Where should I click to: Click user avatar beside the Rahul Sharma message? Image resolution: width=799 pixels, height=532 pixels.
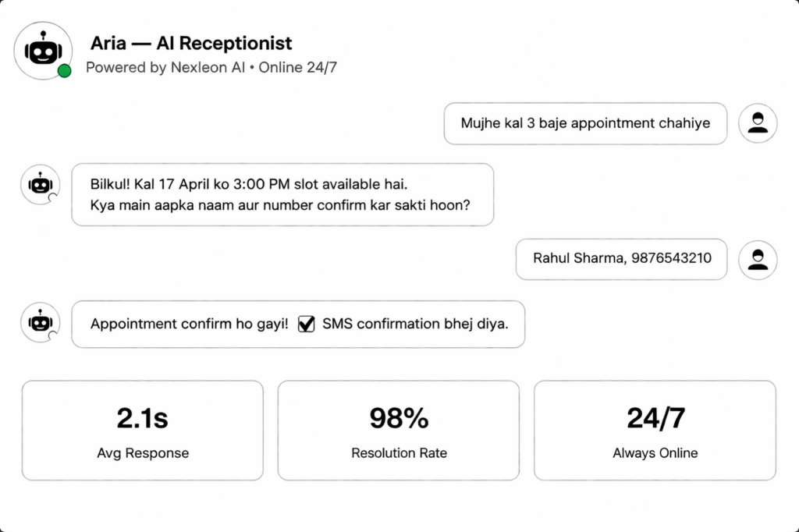[x=757, y=260]
